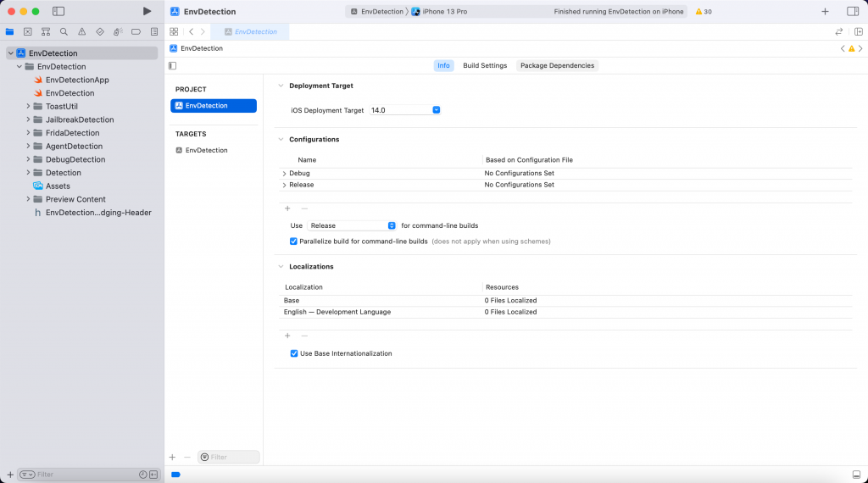Expand the Debug configuration row
The image size is (868, 483).
click(285, 174)
